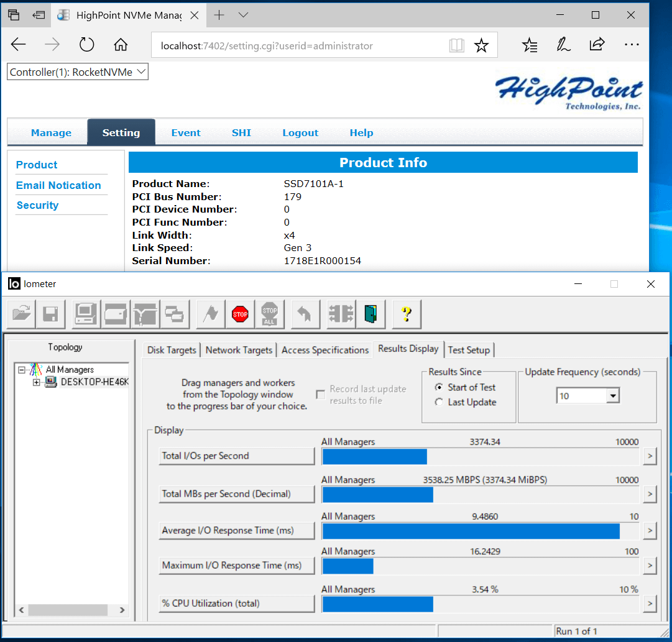Select the Last Update radio button
The height and width of the screenshot is (642, 672).
439,402
